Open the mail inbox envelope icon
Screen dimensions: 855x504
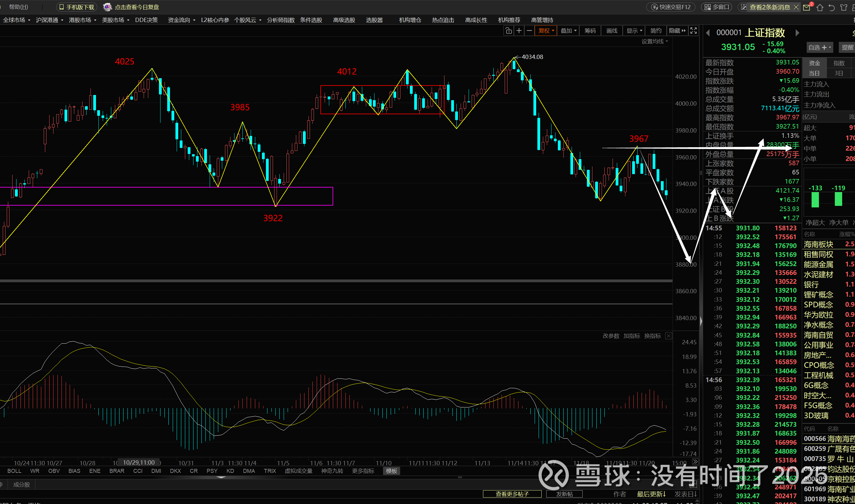click(807, 7)
